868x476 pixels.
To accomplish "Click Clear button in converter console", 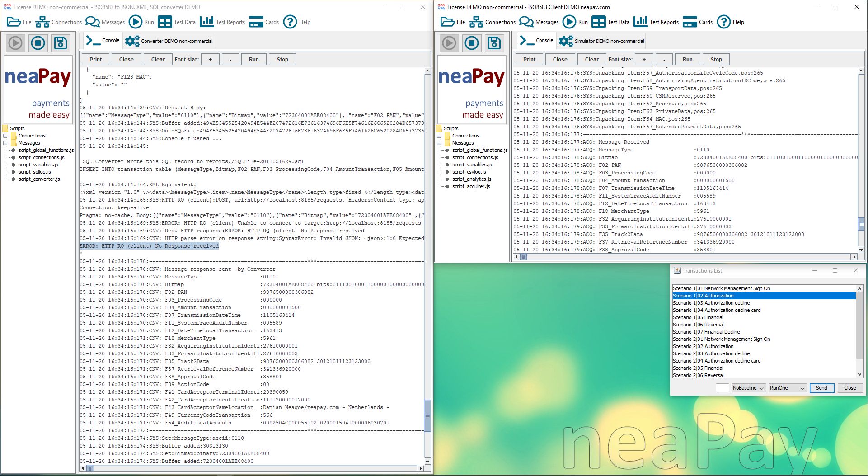I will 158,59.
